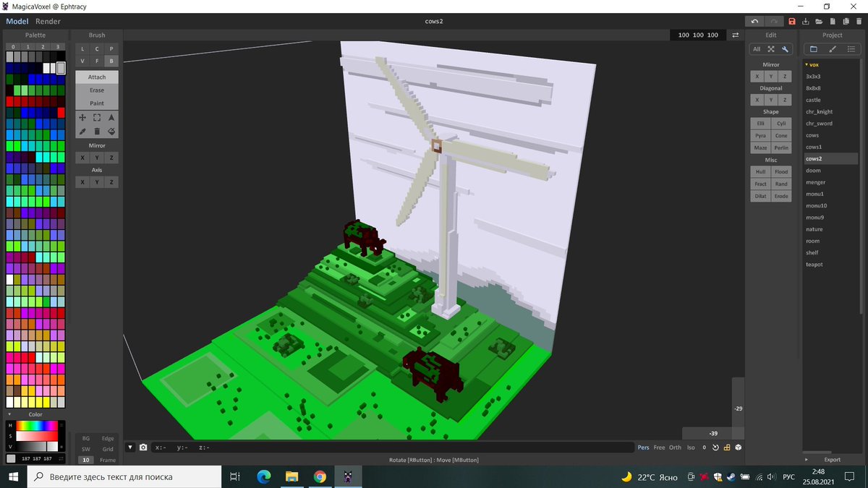
Task: Click the Undo arrow icon
Action: pyautogui.click(x=754, y=22)
